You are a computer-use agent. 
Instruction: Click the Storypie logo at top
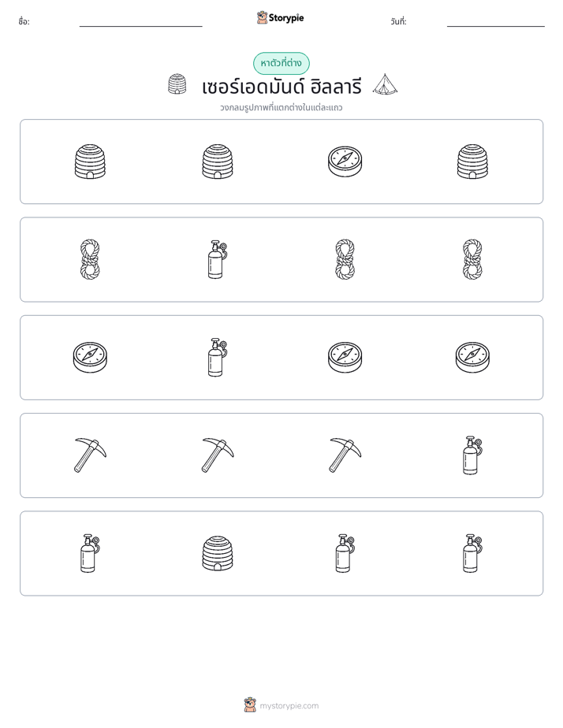pos(280,18)
